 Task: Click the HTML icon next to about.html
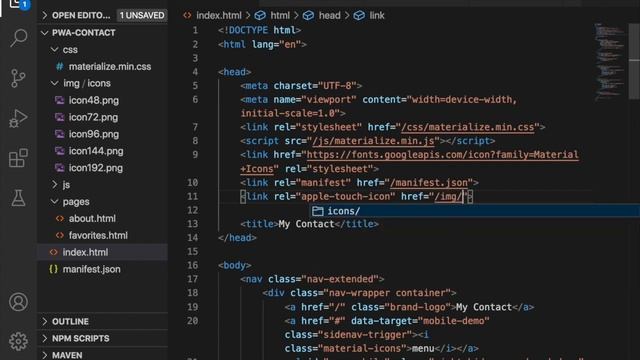tap(60, 218)
